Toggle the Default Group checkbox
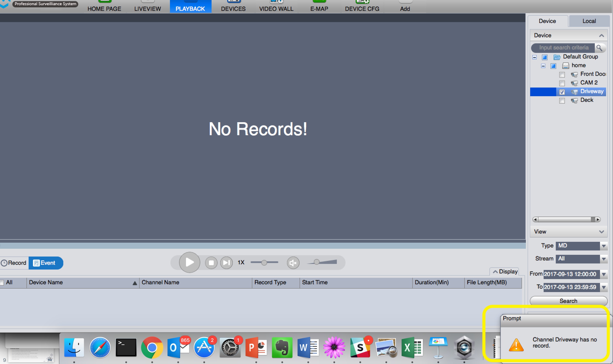 (x=545, y=57)
